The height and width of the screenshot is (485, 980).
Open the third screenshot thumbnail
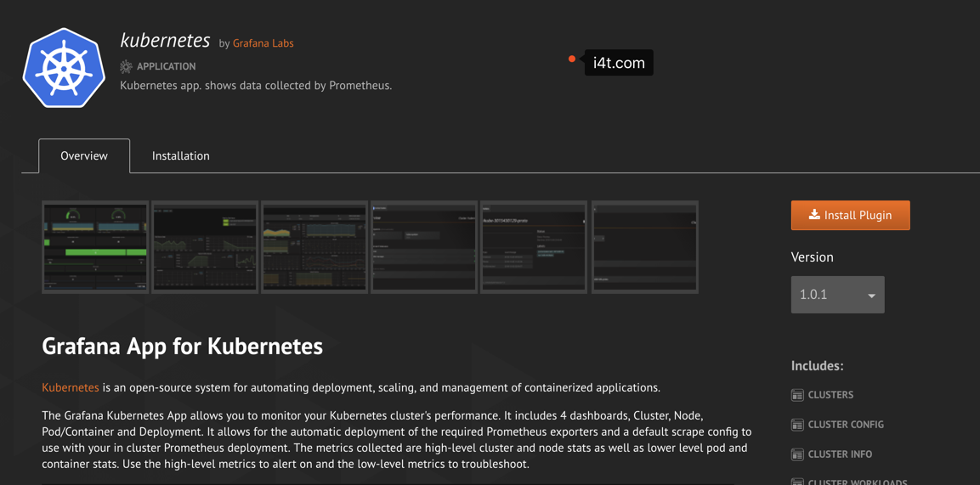[x=314, y=247]
